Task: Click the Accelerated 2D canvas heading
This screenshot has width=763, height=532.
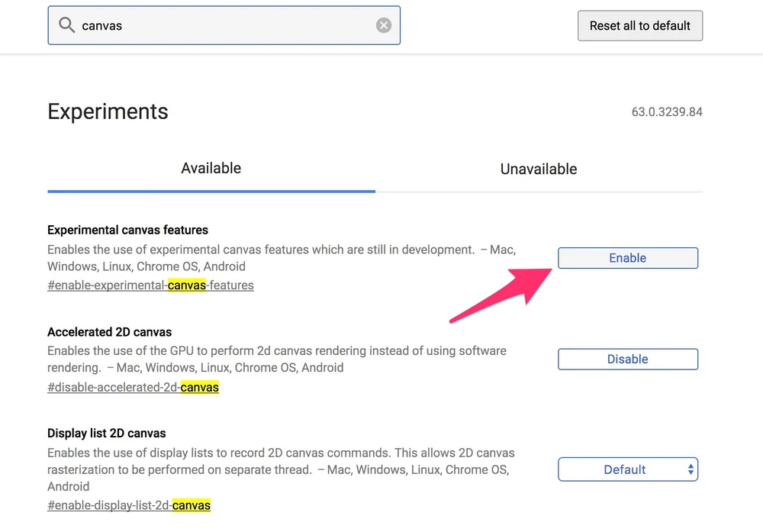Action: coord(109,332)
